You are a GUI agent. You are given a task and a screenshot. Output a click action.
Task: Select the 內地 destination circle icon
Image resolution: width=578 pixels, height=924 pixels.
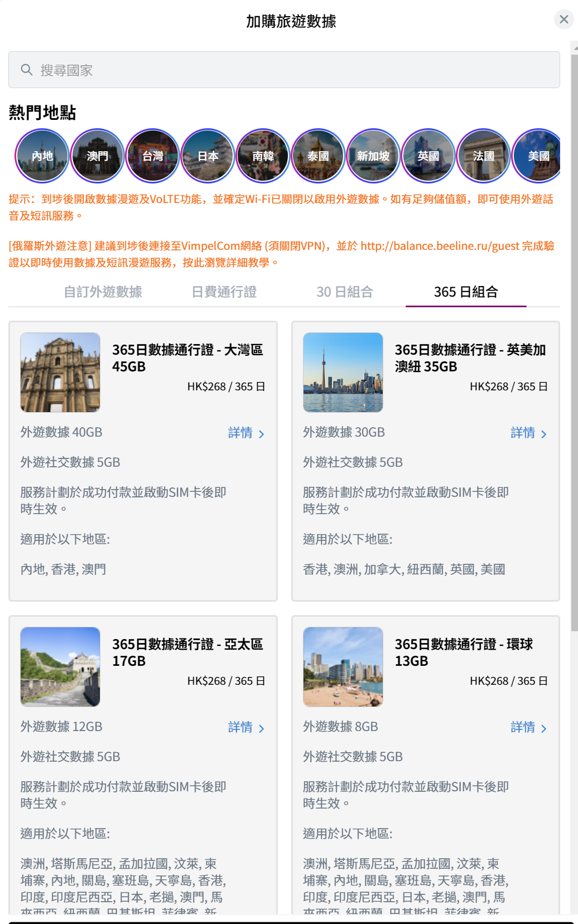tap(42, 156)
